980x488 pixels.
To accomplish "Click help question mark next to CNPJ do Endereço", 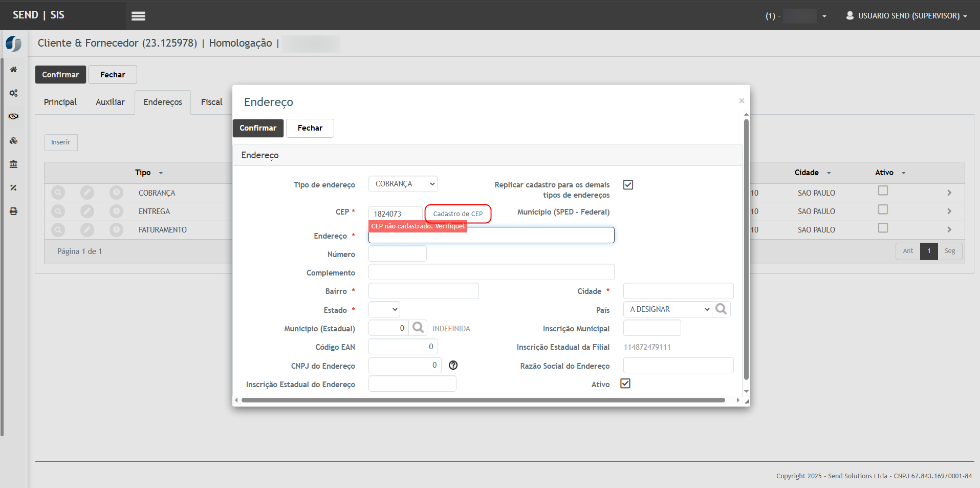I will 453,365.
